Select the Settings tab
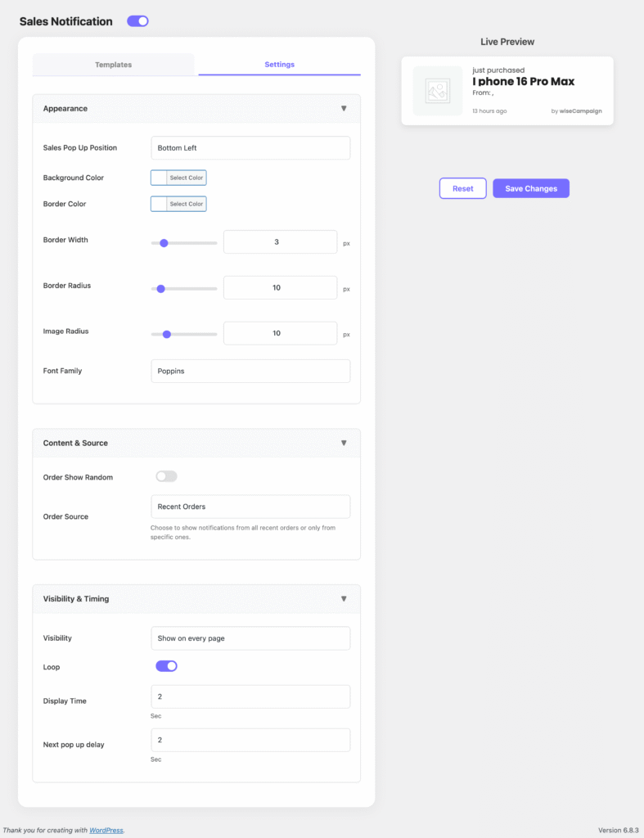The height and width of the screenshot is (838, 644). tap(279, 65)
